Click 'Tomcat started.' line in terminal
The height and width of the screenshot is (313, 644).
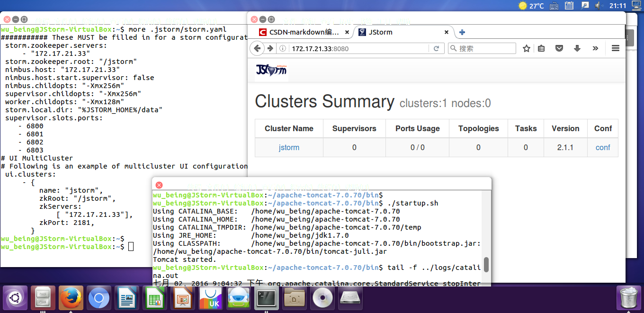coord(184,259)
